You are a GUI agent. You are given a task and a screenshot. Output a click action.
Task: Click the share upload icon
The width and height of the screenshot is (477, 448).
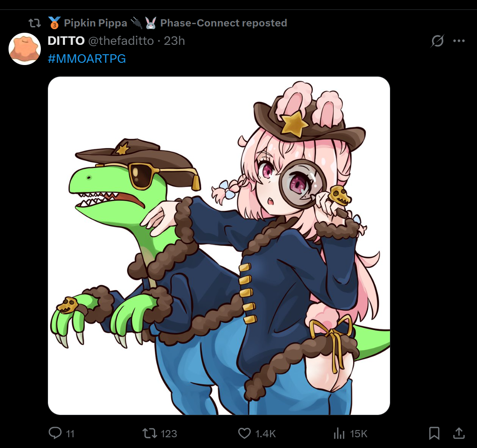coord(459,433)
